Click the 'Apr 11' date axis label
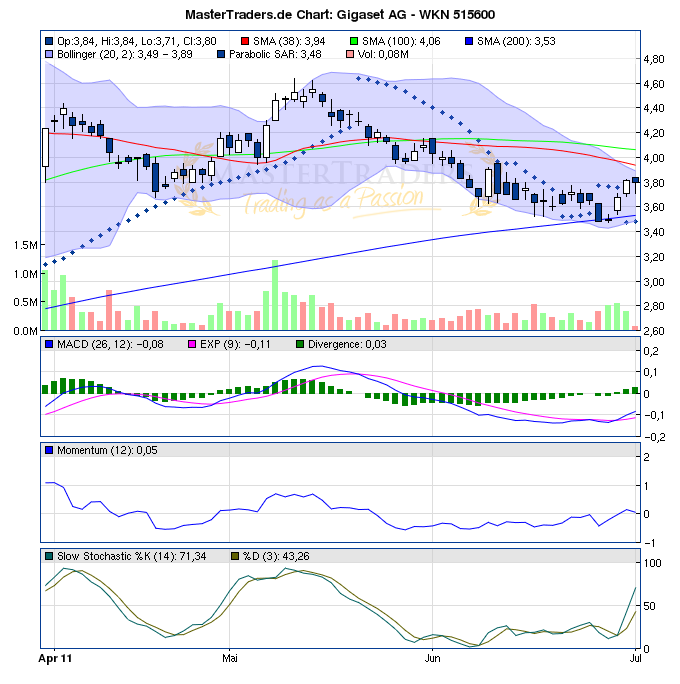 55,658
